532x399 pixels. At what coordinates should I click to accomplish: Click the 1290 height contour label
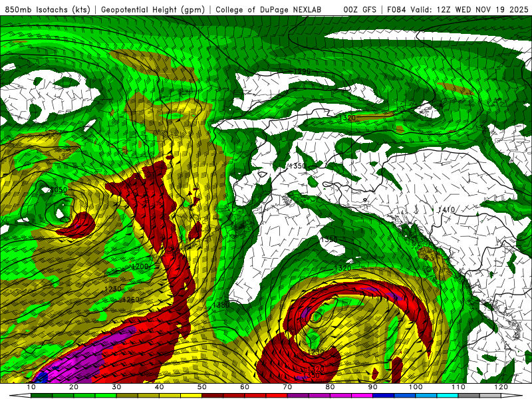click(x=302, y=71)
